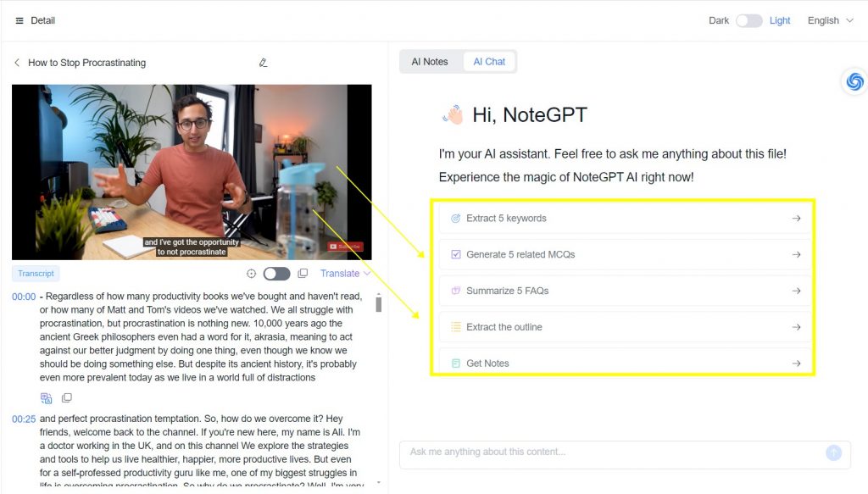Open the English language selector

pos(829,19)
